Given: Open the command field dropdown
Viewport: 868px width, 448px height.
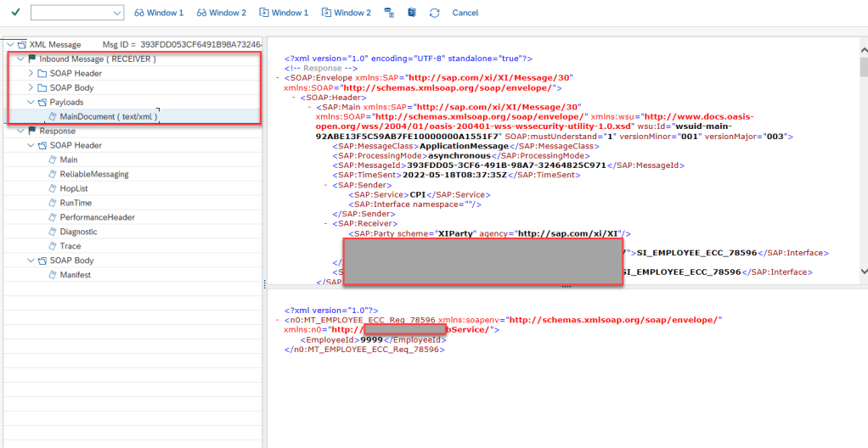Looking at the screenshot, I should (x=117, y=14).
